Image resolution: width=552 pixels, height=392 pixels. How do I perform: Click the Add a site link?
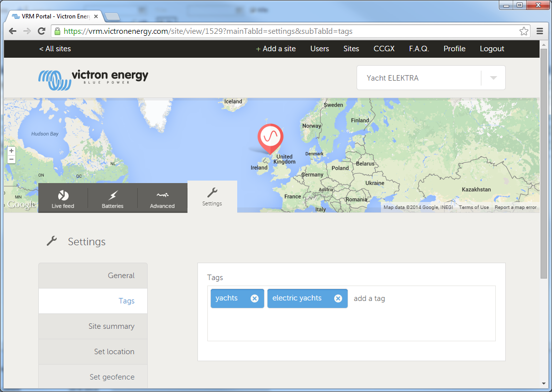coord(276,49)
